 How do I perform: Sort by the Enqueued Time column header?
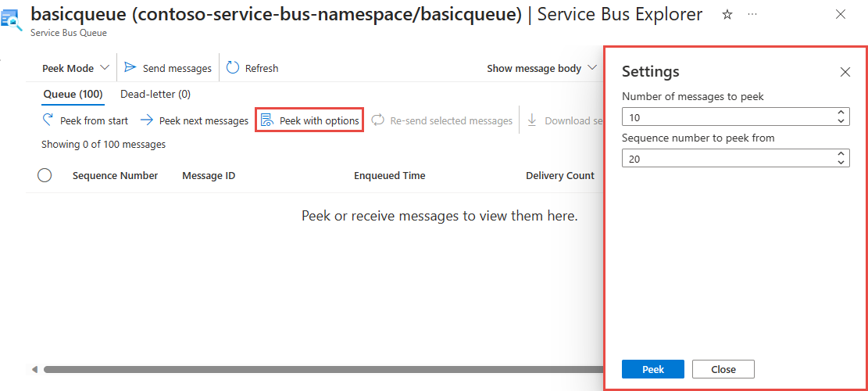click(x=389, y=175)
